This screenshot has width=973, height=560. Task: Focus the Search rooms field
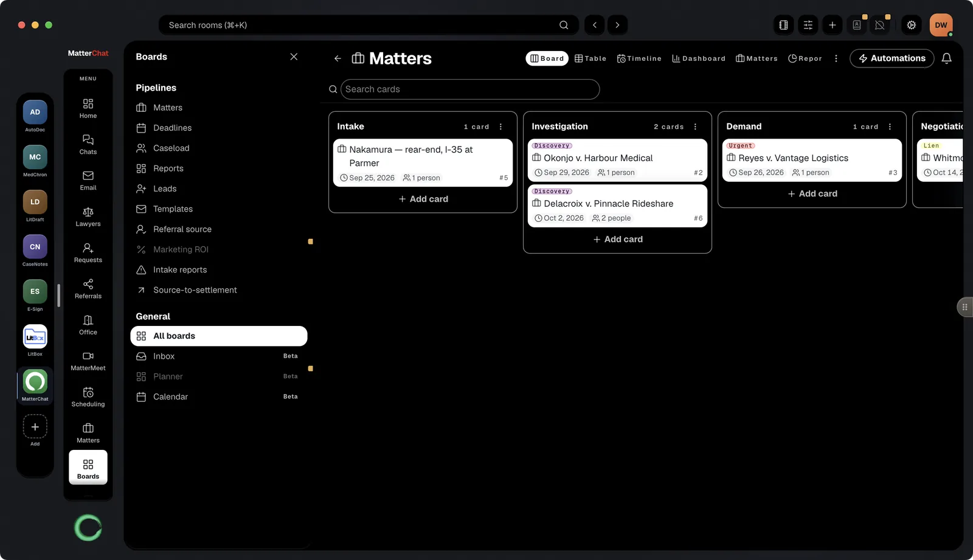(x=369, y=25)
